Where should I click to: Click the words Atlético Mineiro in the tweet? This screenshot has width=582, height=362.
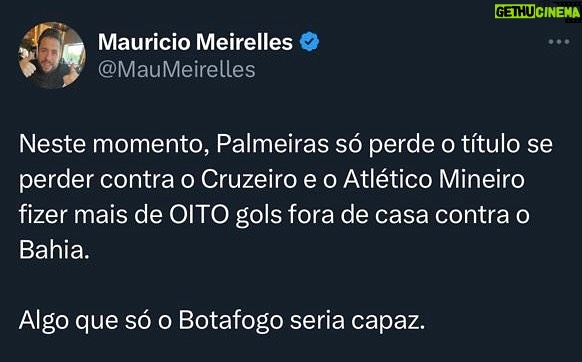pyautogui.click(x=434, y=180)
